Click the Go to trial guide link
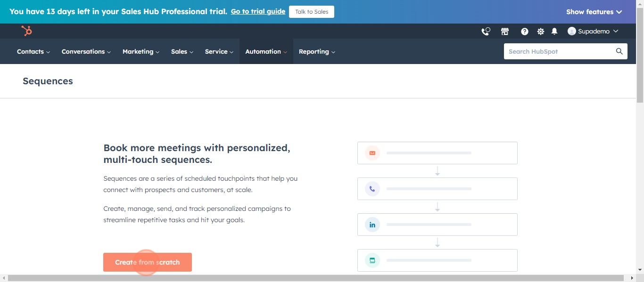 coord(258,11)
